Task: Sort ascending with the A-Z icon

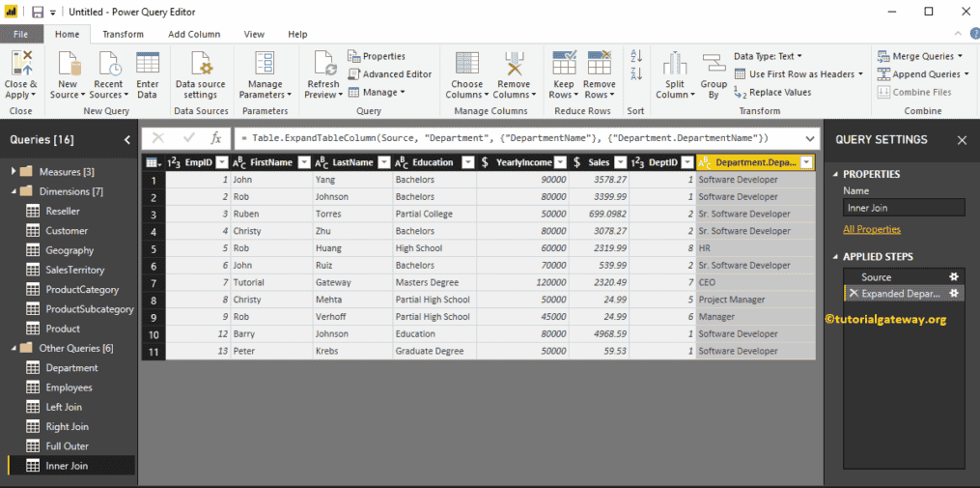Action: pyautogui.click(x=636, y=56)
